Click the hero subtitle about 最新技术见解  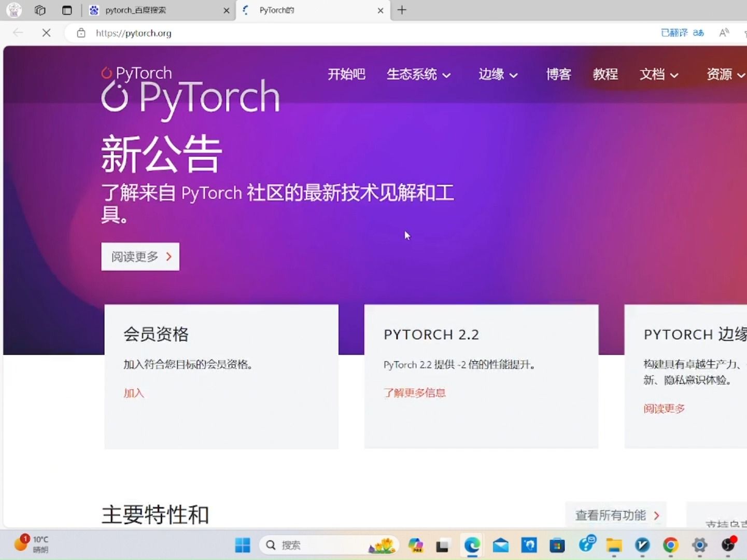278,203
